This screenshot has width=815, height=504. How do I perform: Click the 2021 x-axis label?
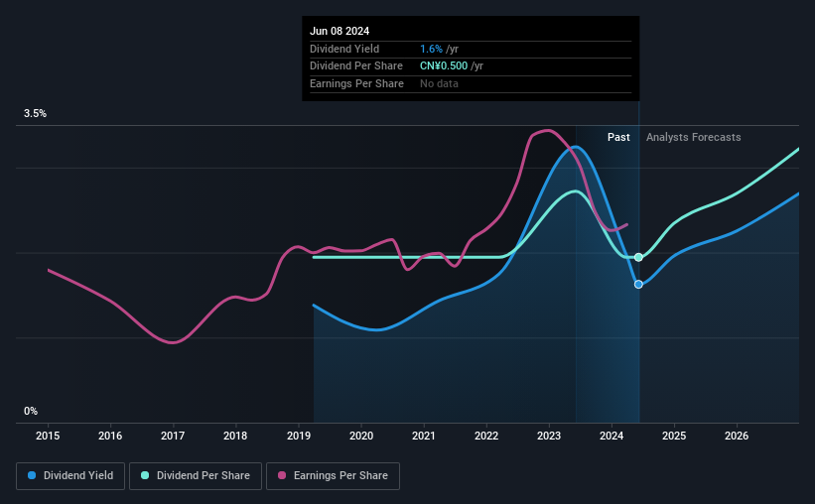coord(424,436)
